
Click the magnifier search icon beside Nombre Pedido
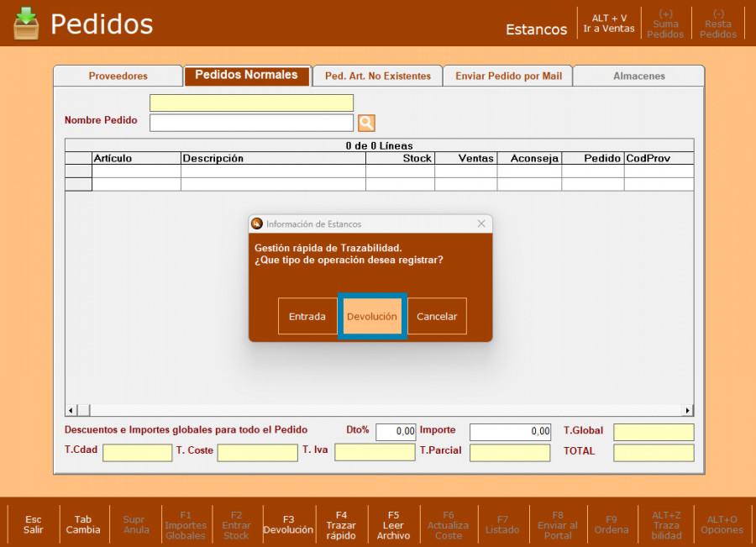(x=366, y=124)
